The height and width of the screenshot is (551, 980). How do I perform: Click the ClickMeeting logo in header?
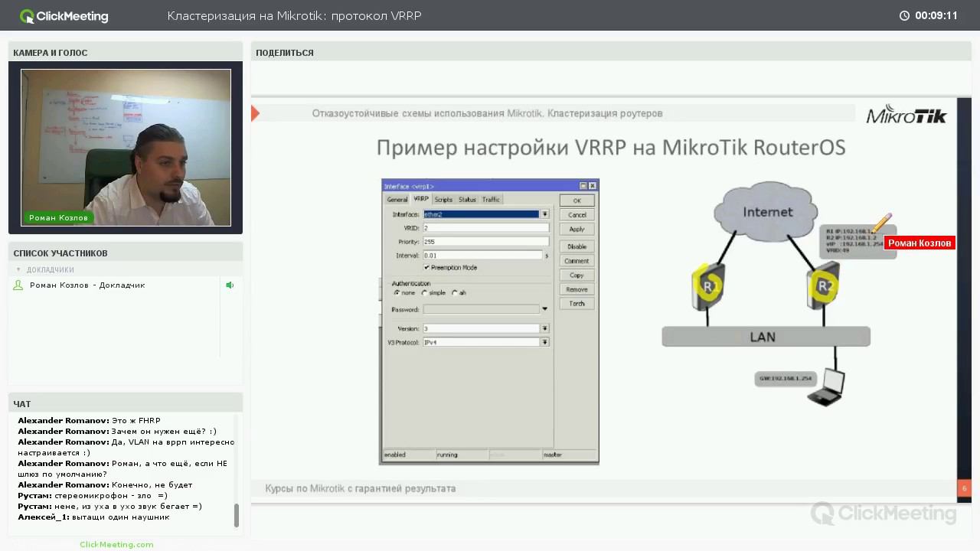64,16
